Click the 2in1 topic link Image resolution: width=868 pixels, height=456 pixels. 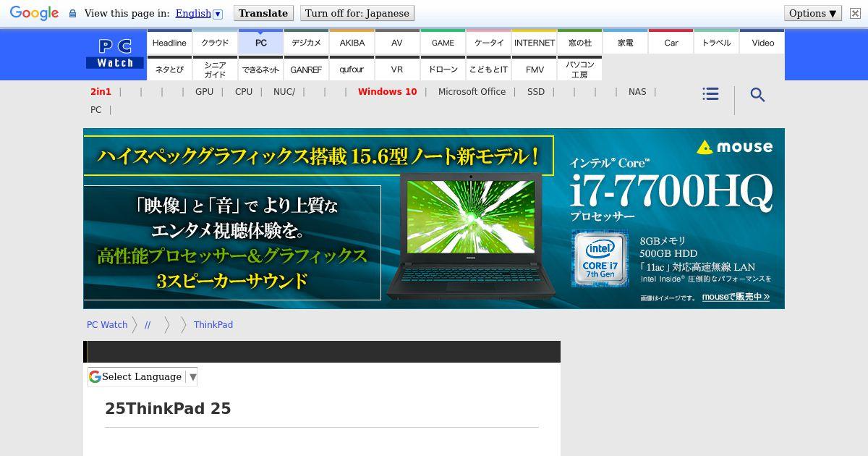[101, 92]
